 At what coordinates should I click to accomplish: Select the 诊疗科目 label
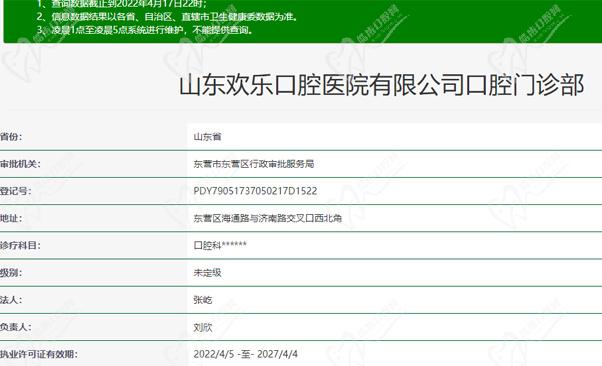click(x=20, y=245)
